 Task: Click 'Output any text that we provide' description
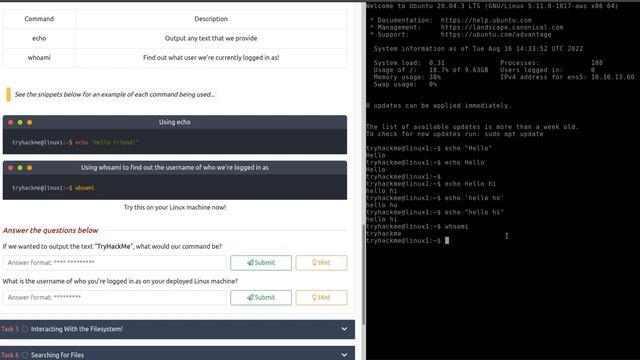pos(211,38)
